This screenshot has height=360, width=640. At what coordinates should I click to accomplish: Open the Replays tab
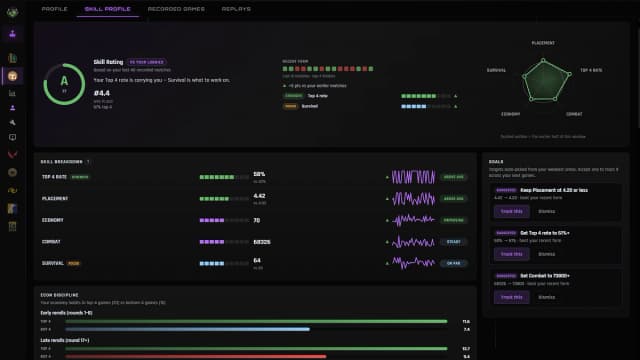236,9
